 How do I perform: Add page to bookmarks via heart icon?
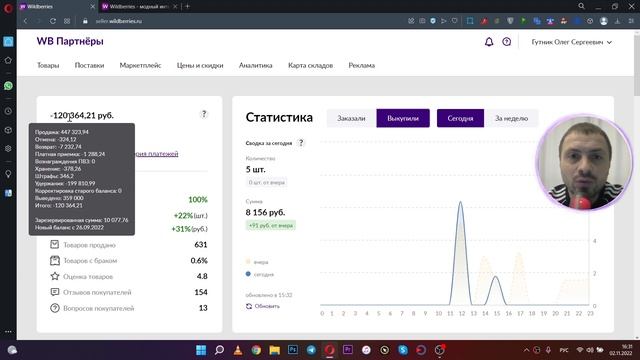454,21
